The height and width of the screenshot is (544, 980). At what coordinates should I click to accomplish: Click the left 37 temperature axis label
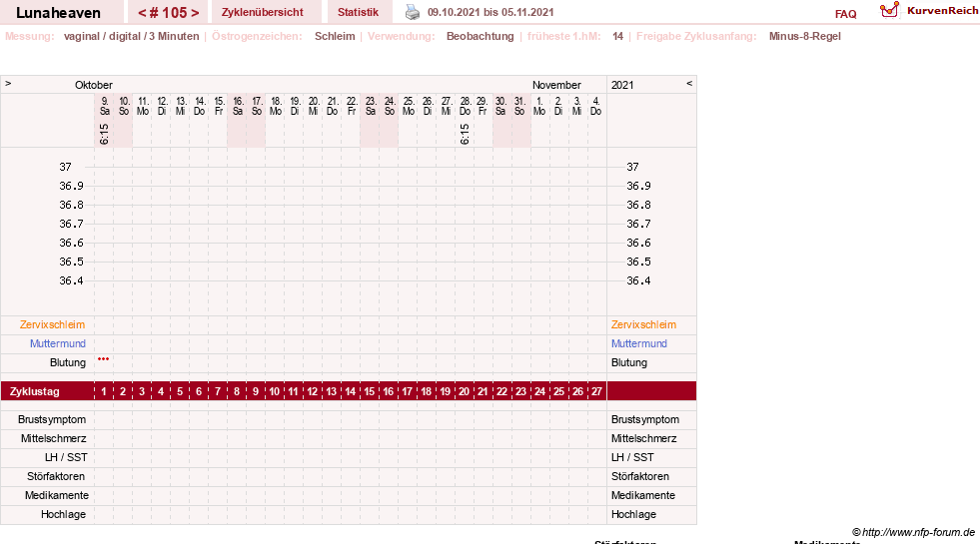click(66, 167)
